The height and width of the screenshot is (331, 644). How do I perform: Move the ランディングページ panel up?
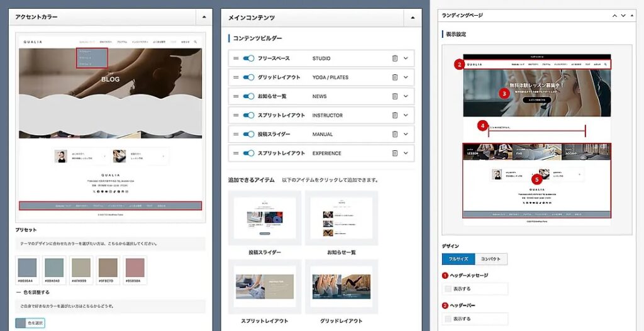click(615, 16)
